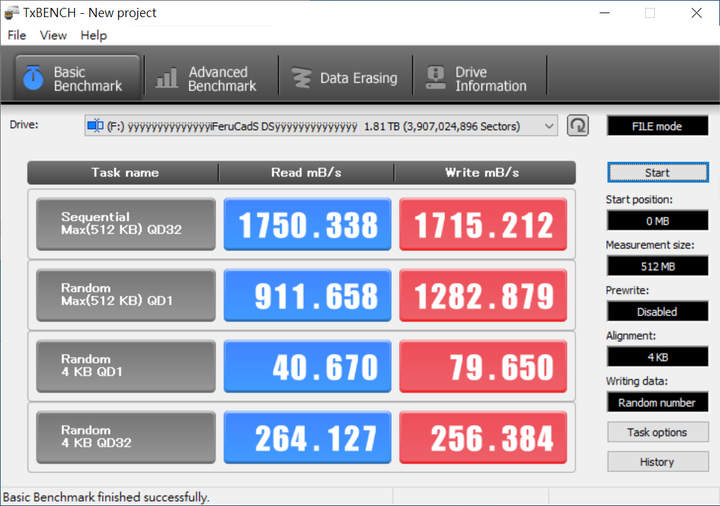Click the status bar benchmark finished message
Image resolution: width=720 pixels, height=506 pixels.
[106, 497]
